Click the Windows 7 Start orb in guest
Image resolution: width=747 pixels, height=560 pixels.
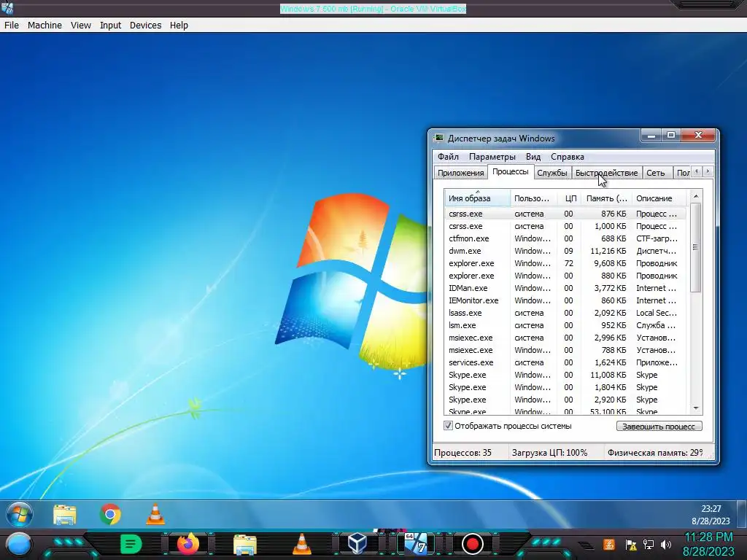[20, 514]
